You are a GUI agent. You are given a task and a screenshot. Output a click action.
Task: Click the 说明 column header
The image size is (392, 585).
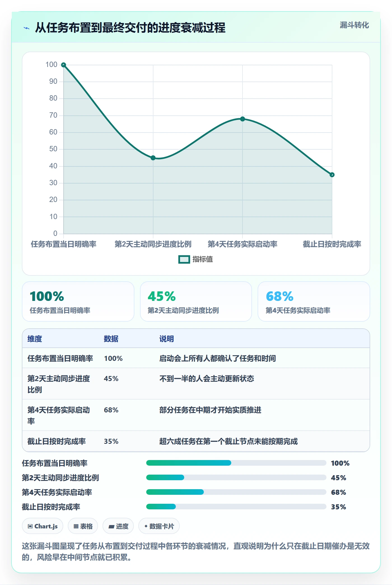pyautogui.click(x=167, y=339)
